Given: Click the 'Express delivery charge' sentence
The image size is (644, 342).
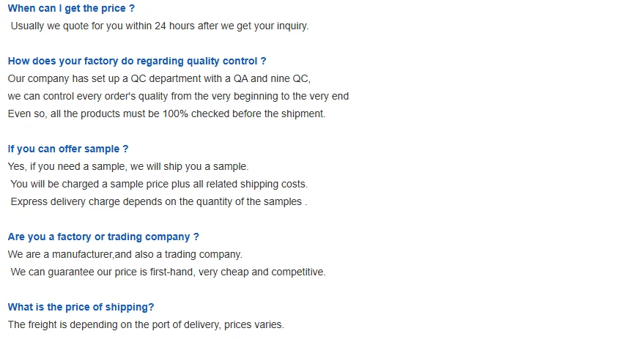Looking at the screenshot, I should click(159, 201).
